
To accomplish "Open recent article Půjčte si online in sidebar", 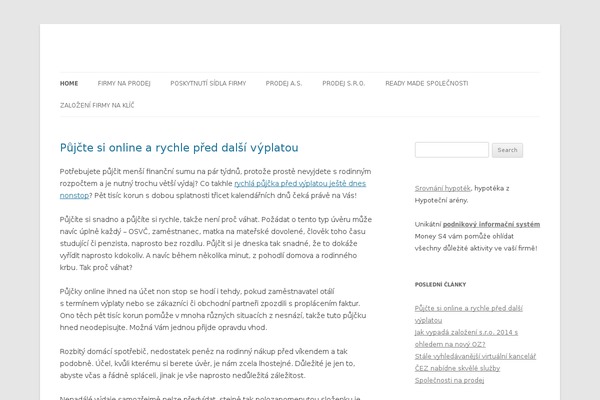I will (468, 314).
